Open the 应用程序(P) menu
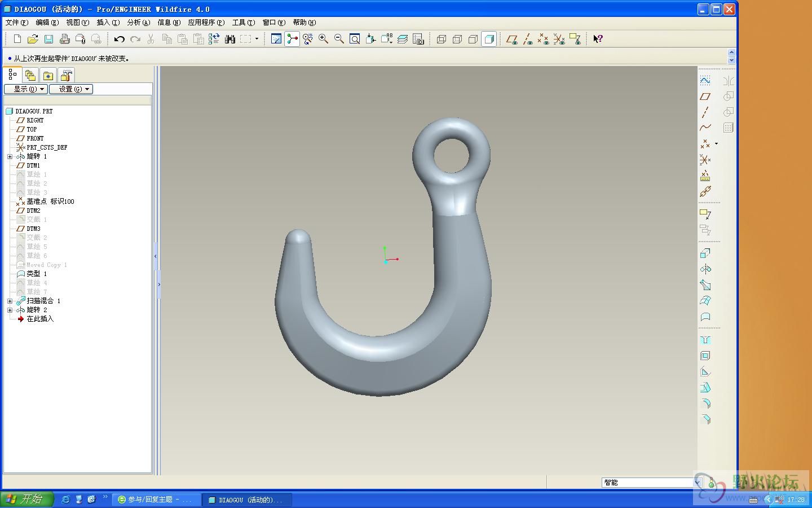The height and width of the screenshot is (508, 812). (x=206, y=23)
